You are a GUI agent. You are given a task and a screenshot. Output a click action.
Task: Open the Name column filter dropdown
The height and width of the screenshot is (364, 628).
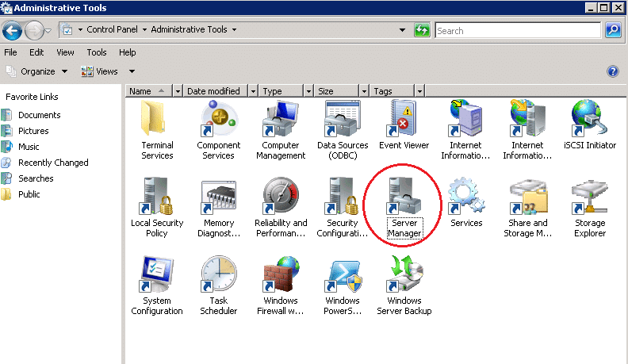click(178, 91)
